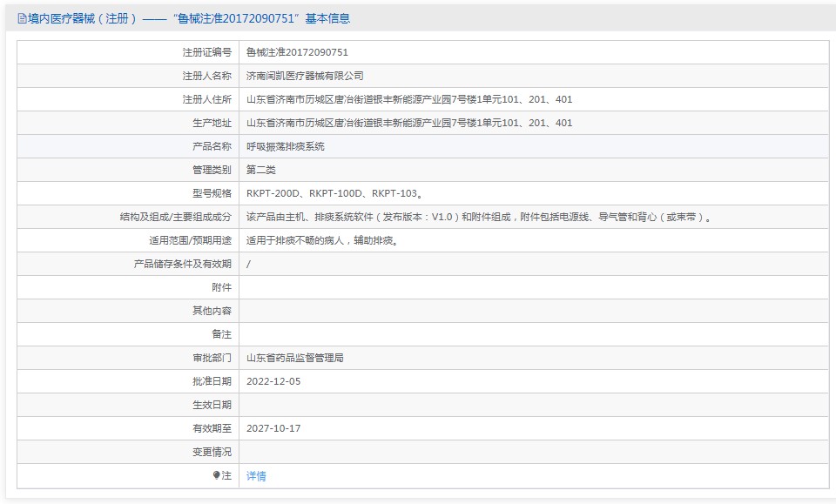Click the model specification text RKPT-200D, RKPT-100D, RKPT-103
836x504 pixels.
click(335, 193)
